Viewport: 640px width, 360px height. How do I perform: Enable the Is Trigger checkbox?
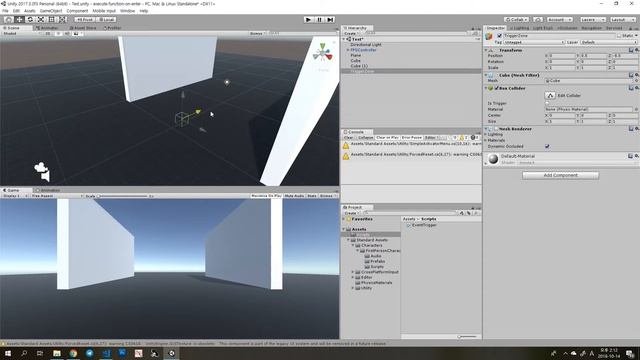click(x=547, y=103)
